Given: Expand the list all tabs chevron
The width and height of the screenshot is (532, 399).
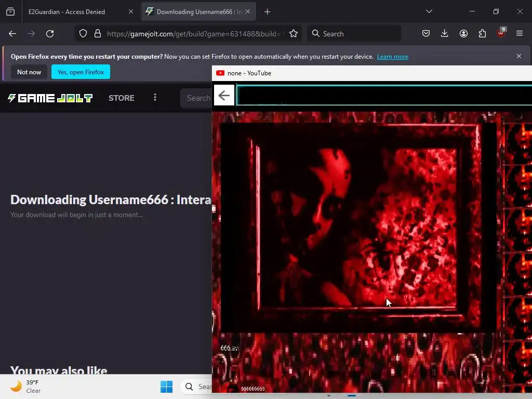Looking at the screenshot, I should (x=429, y=11).
